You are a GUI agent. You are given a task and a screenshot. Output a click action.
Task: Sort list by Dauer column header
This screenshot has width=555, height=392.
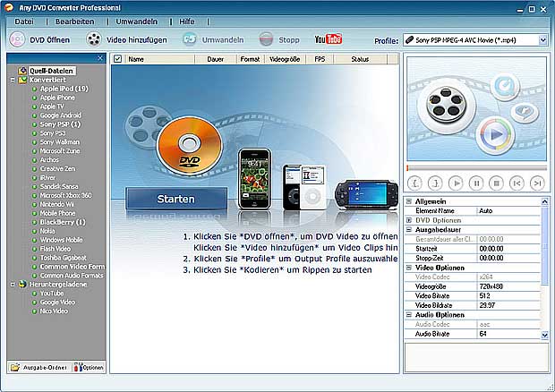tap(216, 59)
